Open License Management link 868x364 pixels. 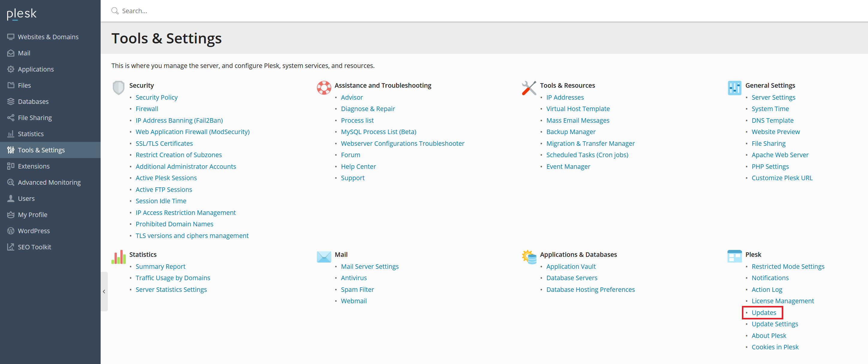tap(782, 301)
